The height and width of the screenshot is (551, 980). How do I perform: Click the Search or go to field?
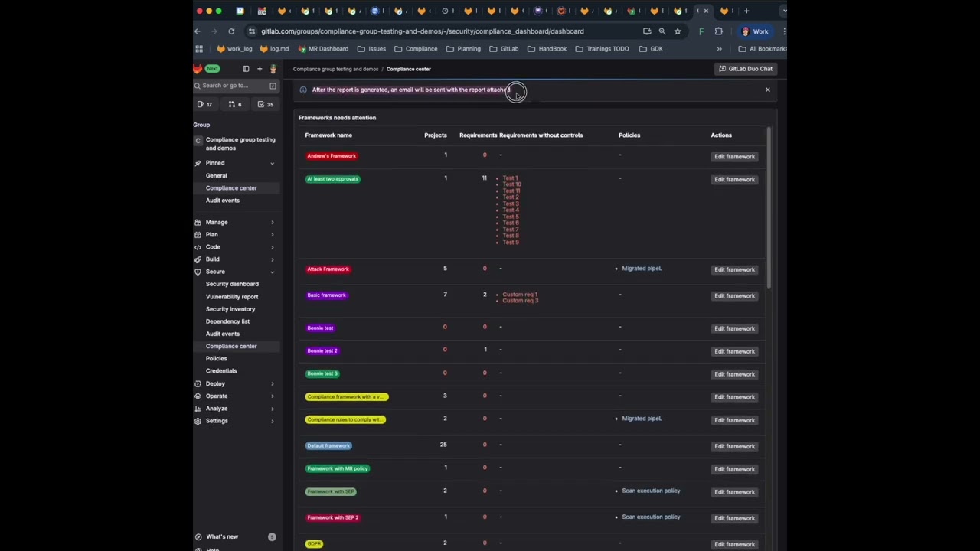click(235, 86)
